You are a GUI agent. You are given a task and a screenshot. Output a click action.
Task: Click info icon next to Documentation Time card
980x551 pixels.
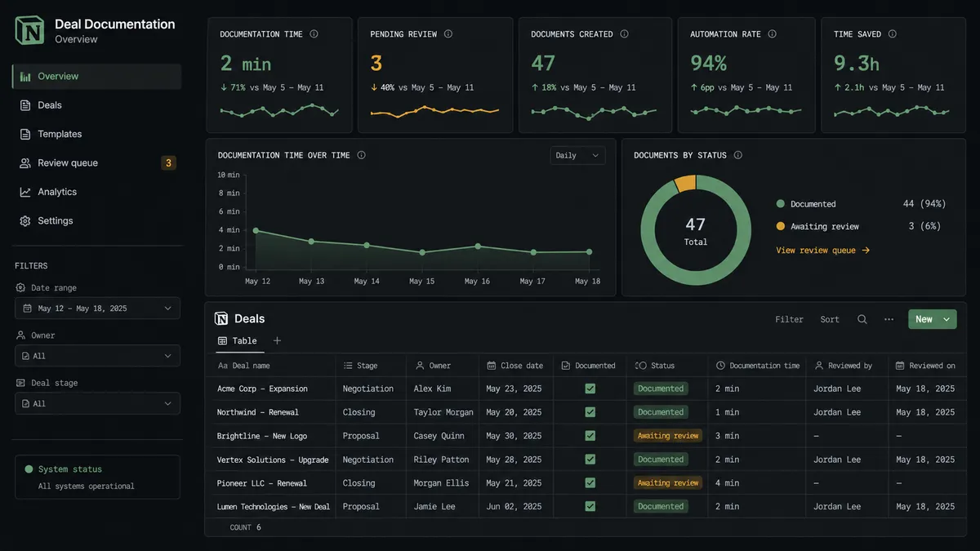coord(314,34)
